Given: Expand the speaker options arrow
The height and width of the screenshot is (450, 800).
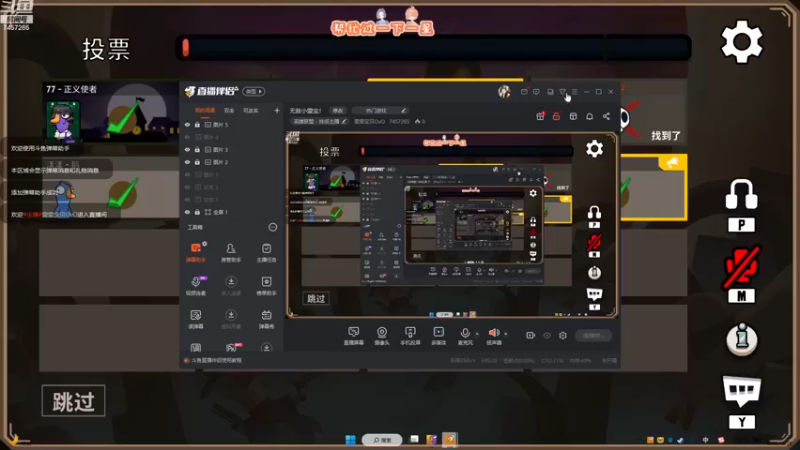Looking at the screenshot, I should tap(506, 334).
